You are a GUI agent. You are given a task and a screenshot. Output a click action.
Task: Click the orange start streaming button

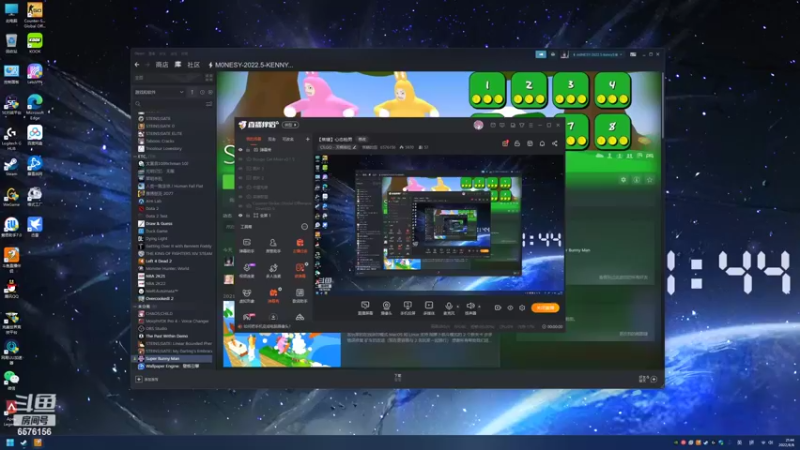click(545, 308)
